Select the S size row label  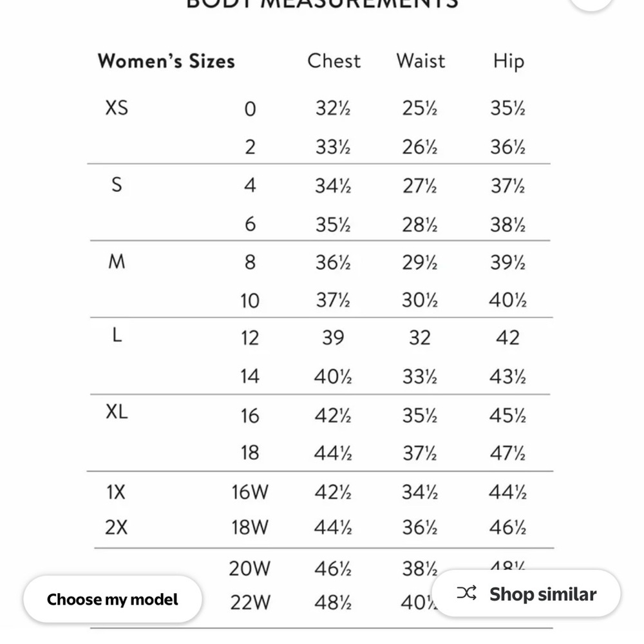117,185
